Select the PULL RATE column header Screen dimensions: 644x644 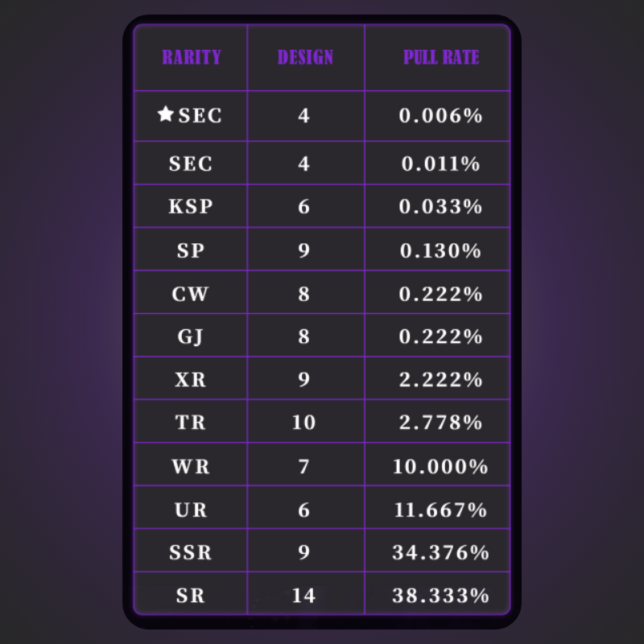(441, 57)
